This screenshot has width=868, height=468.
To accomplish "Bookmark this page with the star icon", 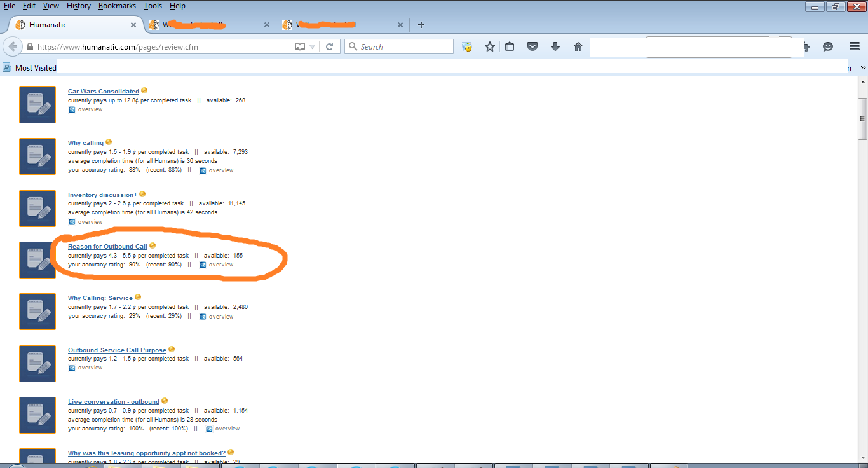I will coord(490,46).
